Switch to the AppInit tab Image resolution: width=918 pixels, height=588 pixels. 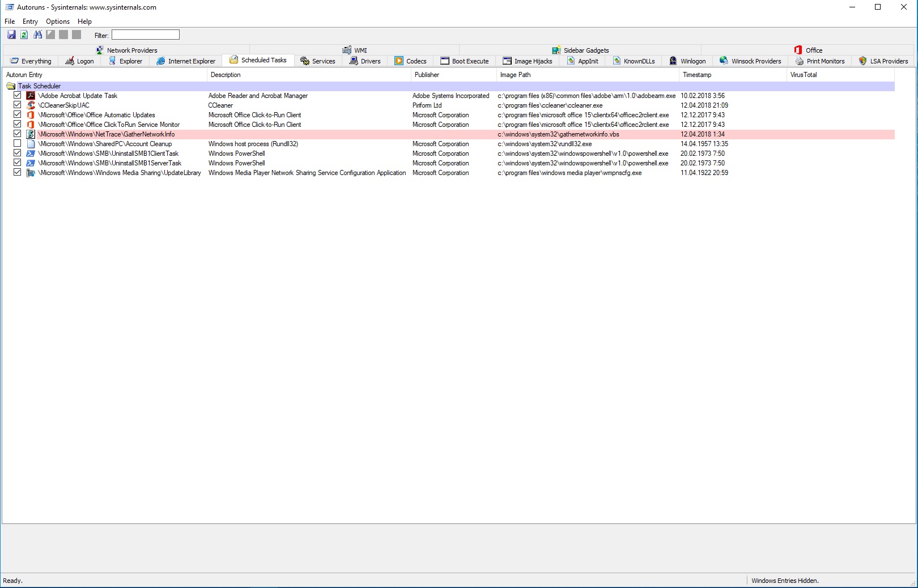583,61
